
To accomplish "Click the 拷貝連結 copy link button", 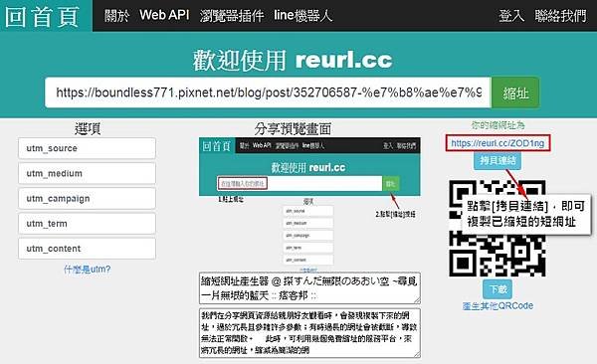I will pyautogui.click(x=497, y=161).
